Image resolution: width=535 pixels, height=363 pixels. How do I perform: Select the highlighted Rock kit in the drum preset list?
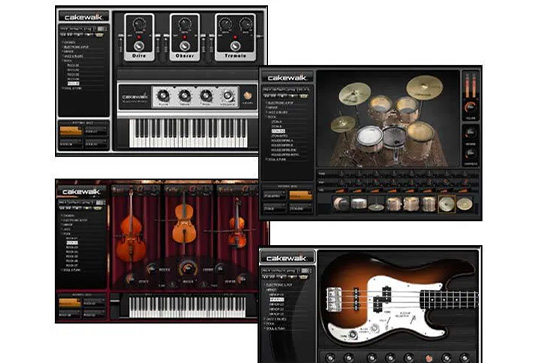[x=278, y=131]
